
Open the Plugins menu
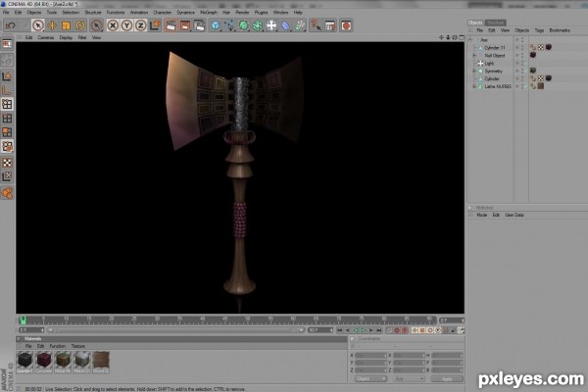pyautogui.click(x=261, y=13)
